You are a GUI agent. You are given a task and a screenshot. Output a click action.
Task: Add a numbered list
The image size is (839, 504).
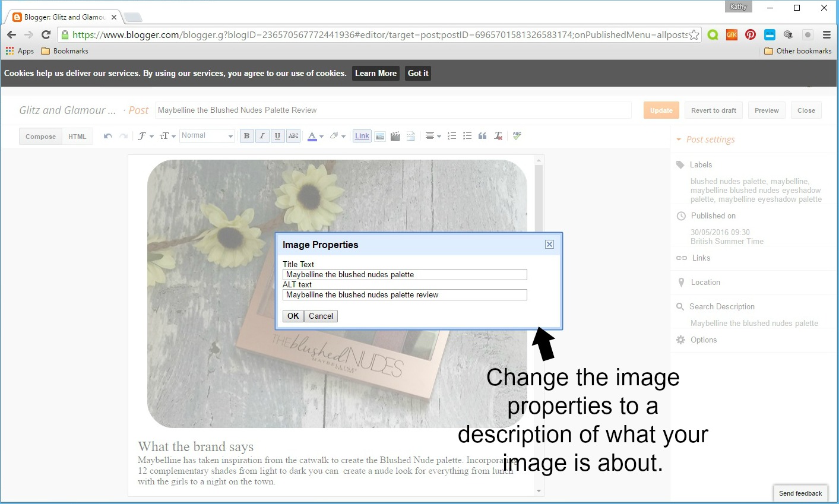click(x=451, y=136)
